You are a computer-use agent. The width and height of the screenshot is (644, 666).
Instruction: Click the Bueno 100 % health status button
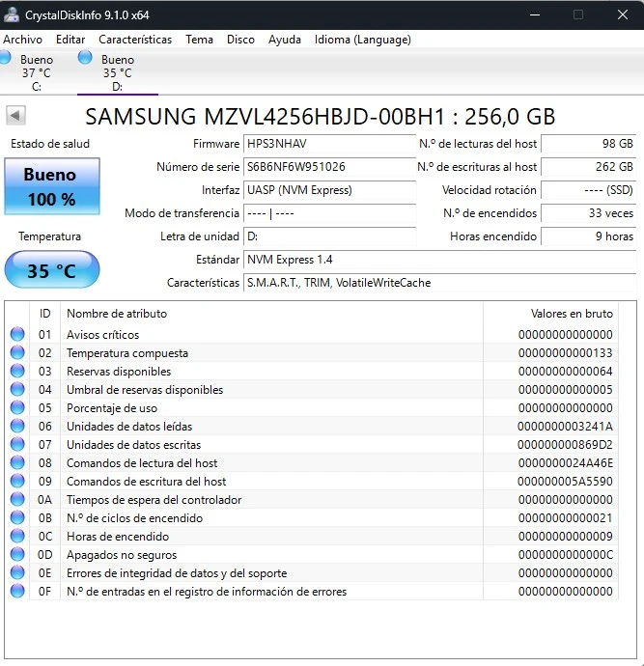click(x=50, y=187)
